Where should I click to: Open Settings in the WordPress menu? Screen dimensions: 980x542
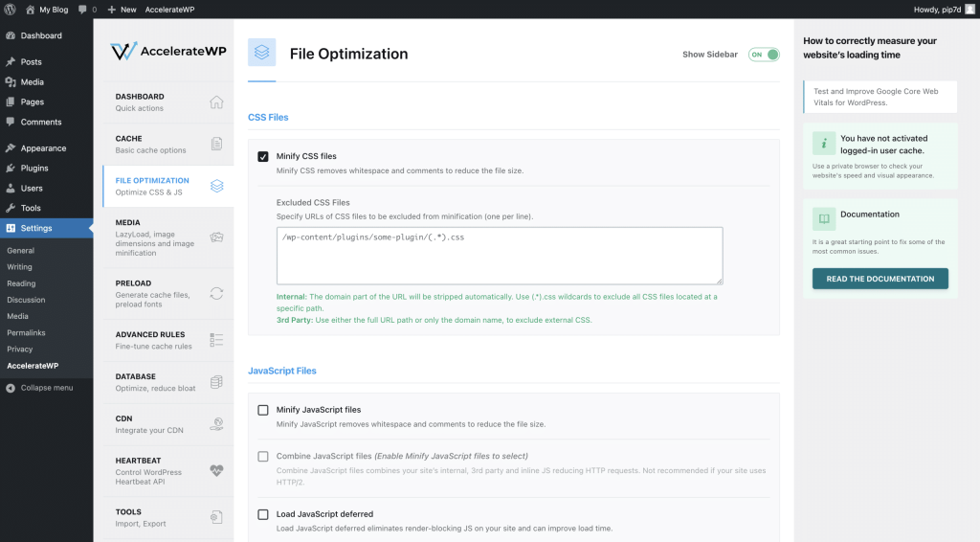[47, 228]
